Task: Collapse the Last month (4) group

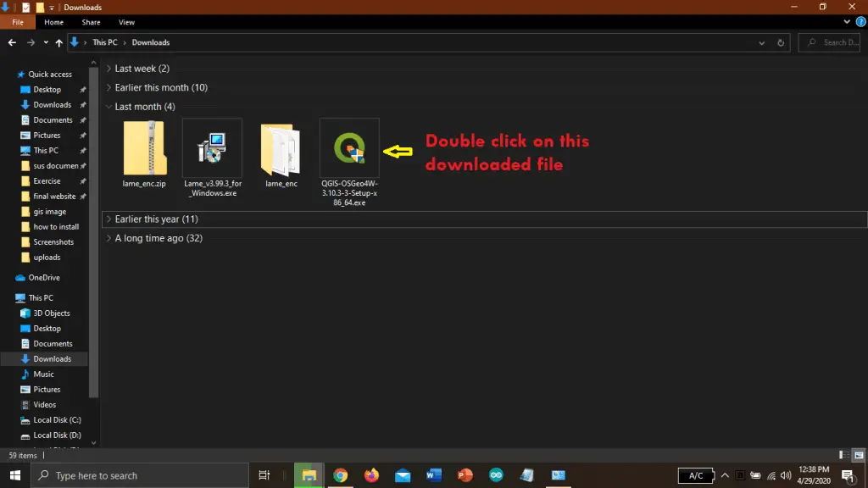Action: [109, 106]
